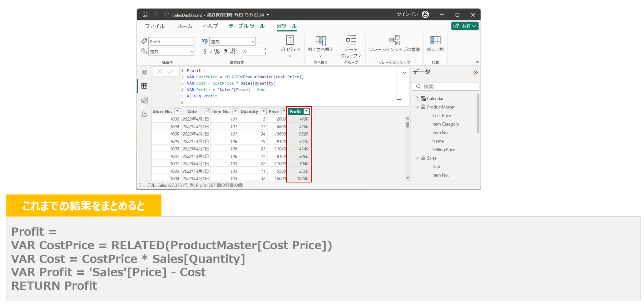Open Manage relationships (リレーションシップの管理)

click(x=394, y=44)
